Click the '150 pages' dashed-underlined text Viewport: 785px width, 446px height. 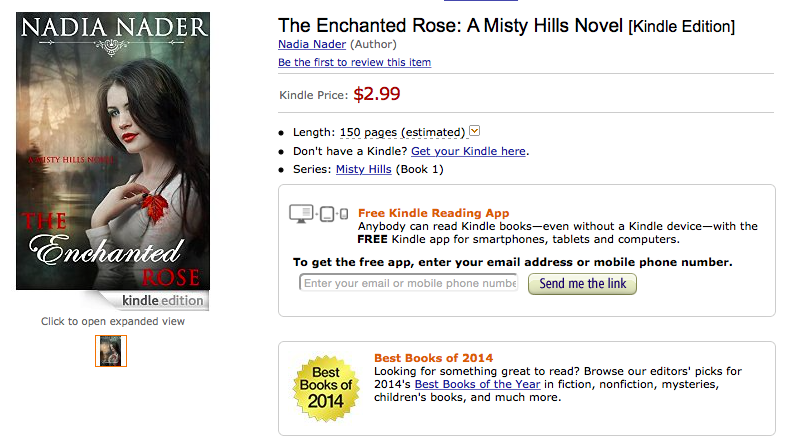click(369, 132)
